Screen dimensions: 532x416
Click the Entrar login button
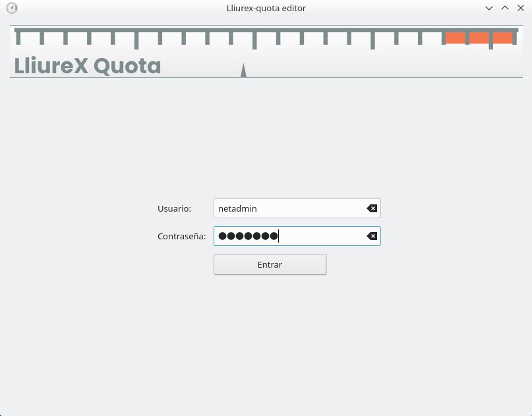coord(270,264)
